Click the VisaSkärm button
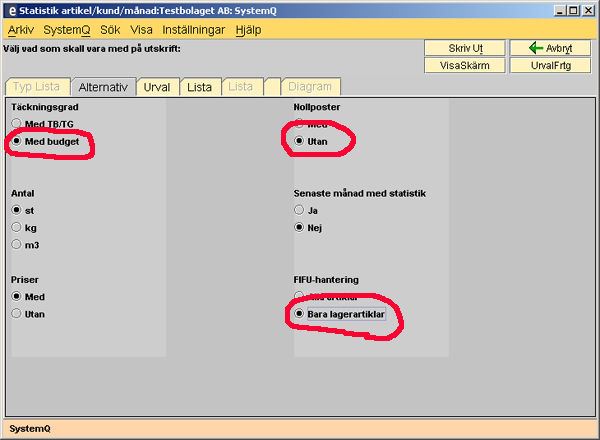Image resolution: width=600 pixels, height=440 pixels. click(465, 65)
